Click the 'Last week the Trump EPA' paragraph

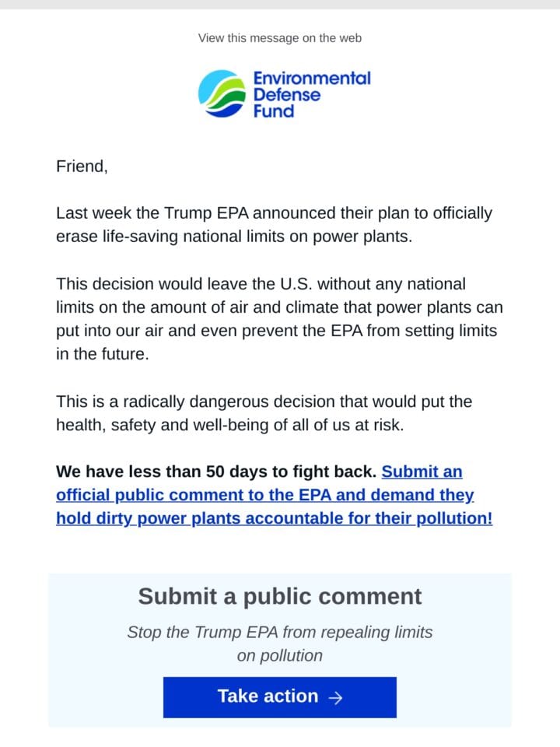(275, 224)
